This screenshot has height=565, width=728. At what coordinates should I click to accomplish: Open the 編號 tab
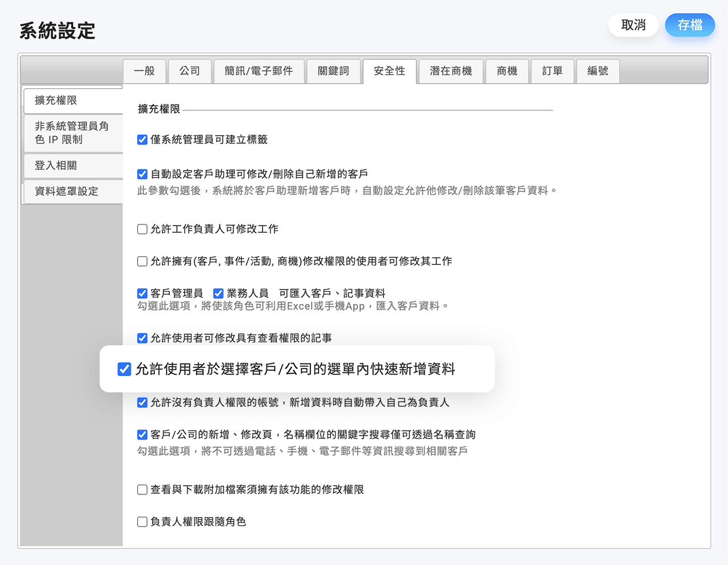point(597,71)
